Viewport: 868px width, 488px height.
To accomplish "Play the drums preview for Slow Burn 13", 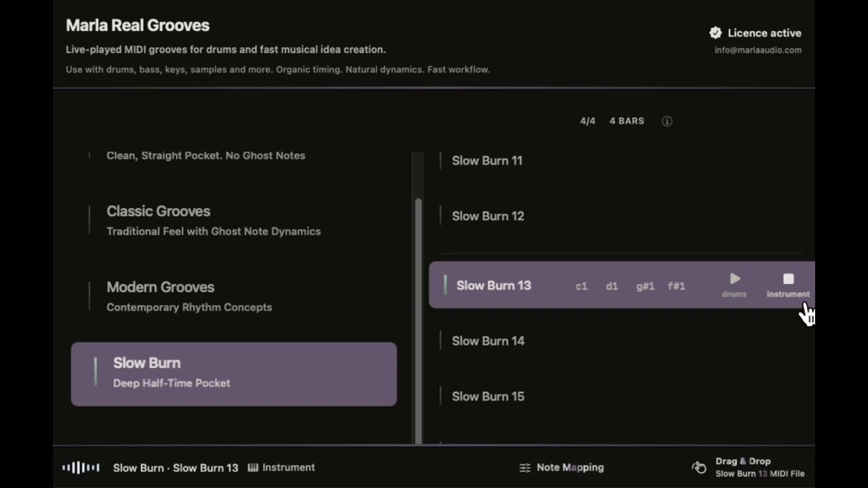I will point(734,285).
